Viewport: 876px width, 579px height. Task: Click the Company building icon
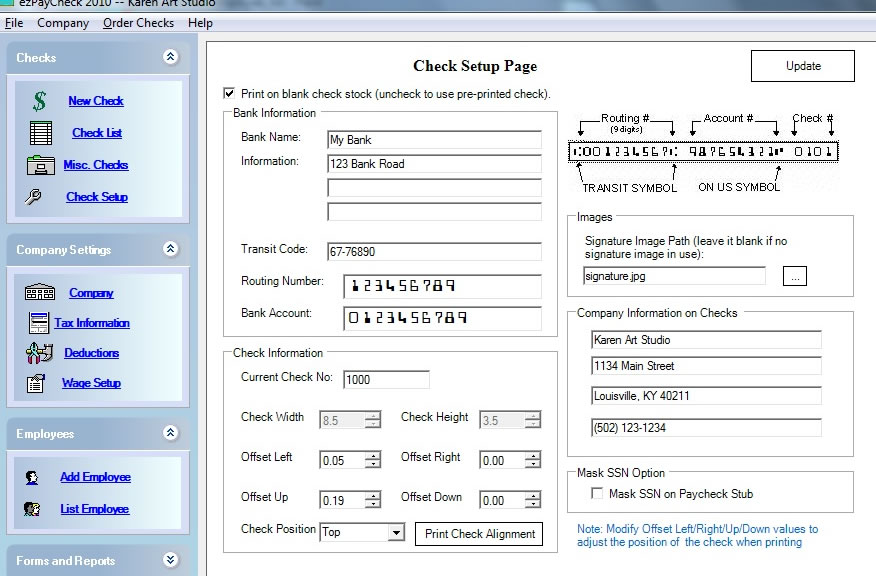40,293
